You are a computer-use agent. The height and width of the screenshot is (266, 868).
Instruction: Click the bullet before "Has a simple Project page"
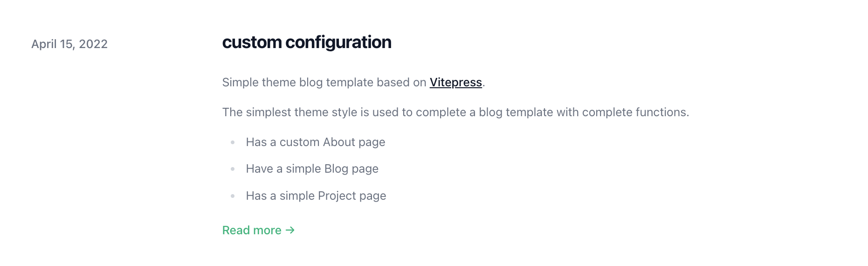pos(233,196)
